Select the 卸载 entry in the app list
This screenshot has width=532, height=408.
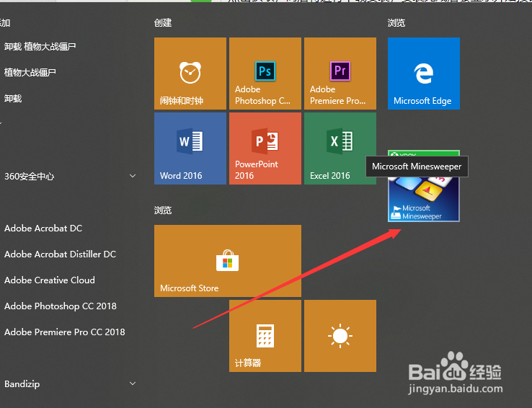pyautogui.click(x=13, y=98)
